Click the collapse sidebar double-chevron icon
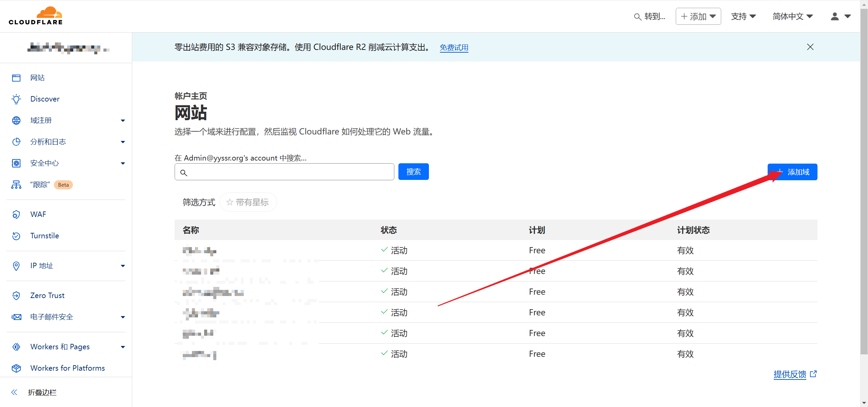Viewport: 868px width, 407px height. pos(14,392)
